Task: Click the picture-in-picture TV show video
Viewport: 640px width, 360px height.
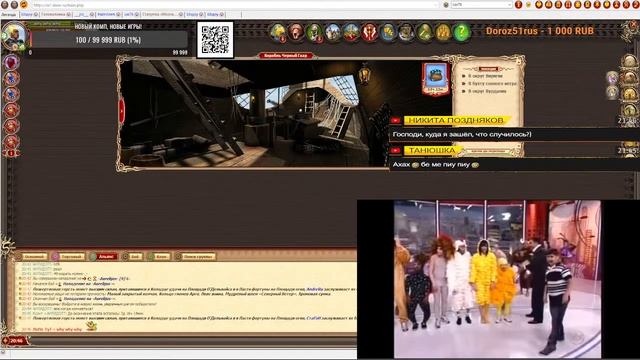Action: point(497,279)
